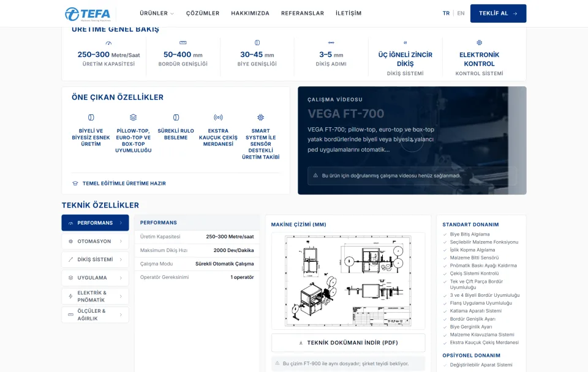Navigate to İLETİŞİM page
Viewport: 588px width, 372px height.
click(x=349, y=13)
